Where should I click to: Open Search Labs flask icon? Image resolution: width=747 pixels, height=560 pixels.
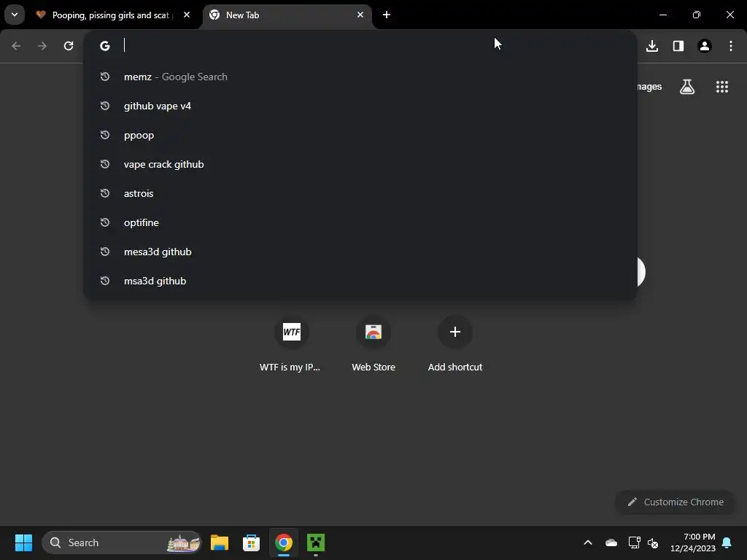click(687, 87)
